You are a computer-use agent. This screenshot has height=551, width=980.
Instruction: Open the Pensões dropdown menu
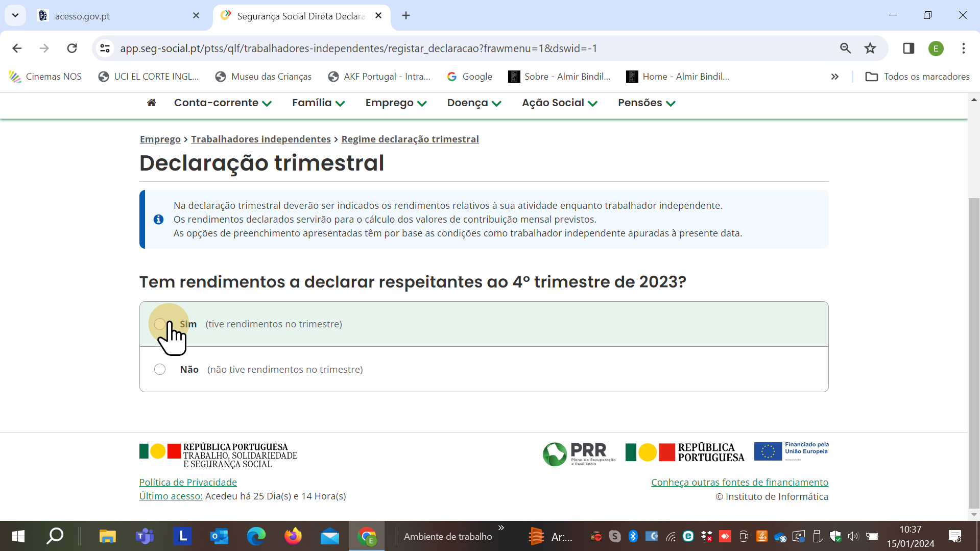647,103
